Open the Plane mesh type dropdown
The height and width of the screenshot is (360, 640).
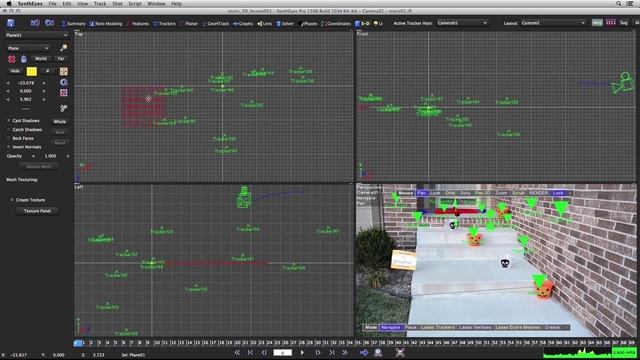pyautogui.click(x=28, y=48)
